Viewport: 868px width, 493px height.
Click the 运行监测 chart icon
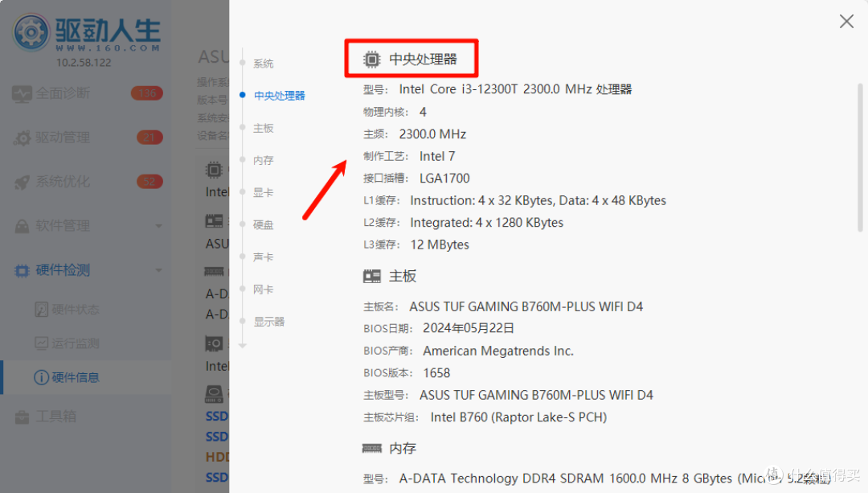42,343
